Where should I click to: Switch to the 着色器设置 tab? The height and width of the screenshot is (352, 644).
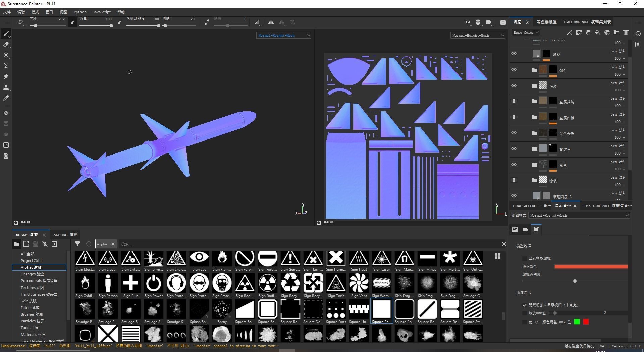[x=546, y=22]
